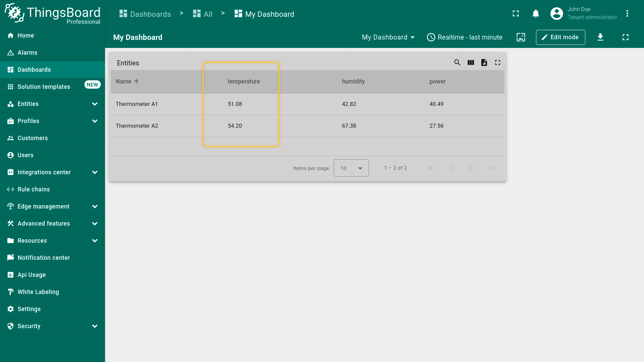
Task: Expand Entities widget to fullscreen
Action: point(497,63)
